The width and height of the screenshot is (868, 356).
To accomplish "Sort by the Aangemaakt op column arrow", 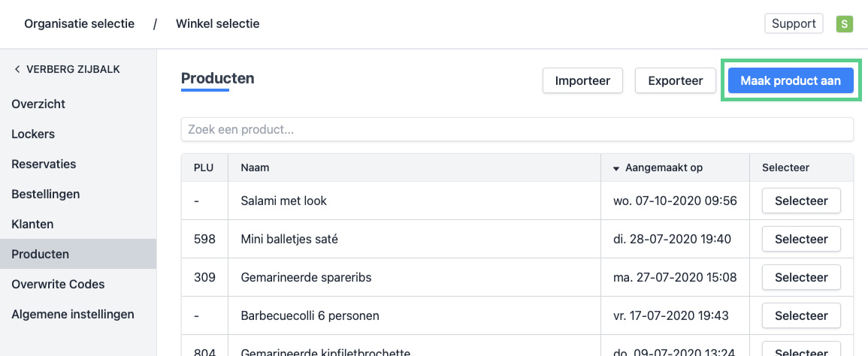I will (x=616, y=168).
